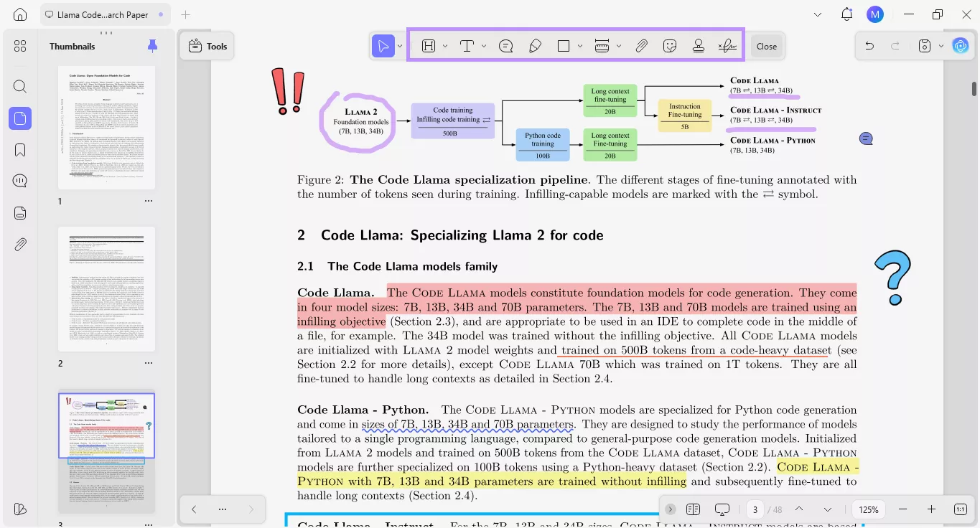Viewport: 980px width, 528px height.
Task: Go to next page using the down arrow
Action: pyautogui.click(x=826, y=509)
